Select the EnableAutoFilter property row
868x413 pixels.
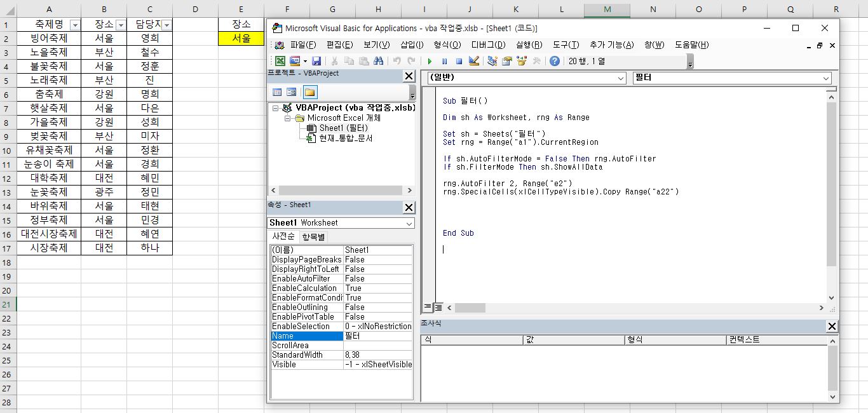(x=341, y=278)
